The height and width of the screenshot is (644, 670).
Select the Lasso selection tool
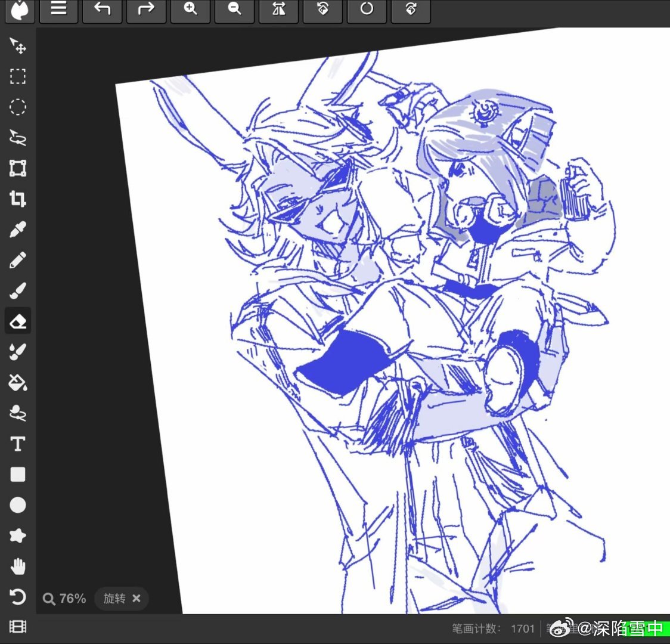point(17,138)
